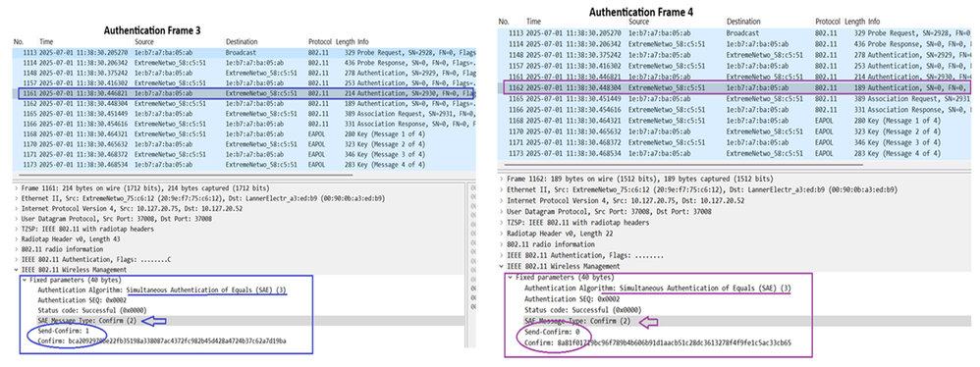Select packet 1113 Probe Request in Frame 3 list
The image size is (980, 367).
pos(244,53)
